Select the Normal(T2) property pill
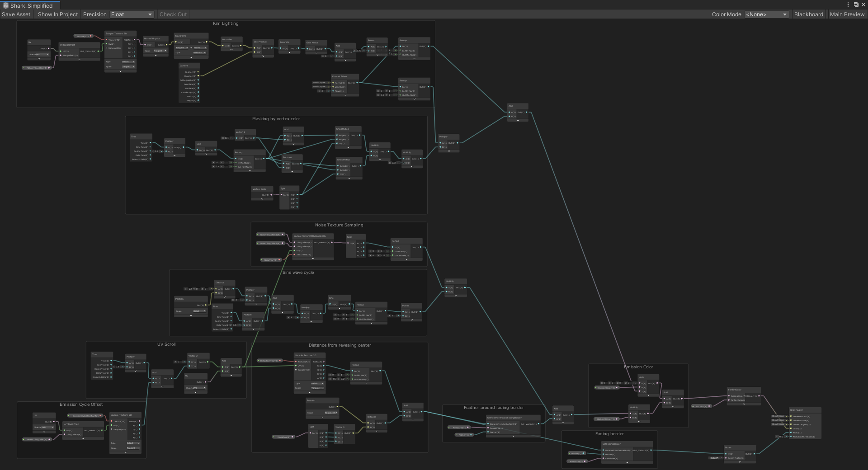 (83, 36)
